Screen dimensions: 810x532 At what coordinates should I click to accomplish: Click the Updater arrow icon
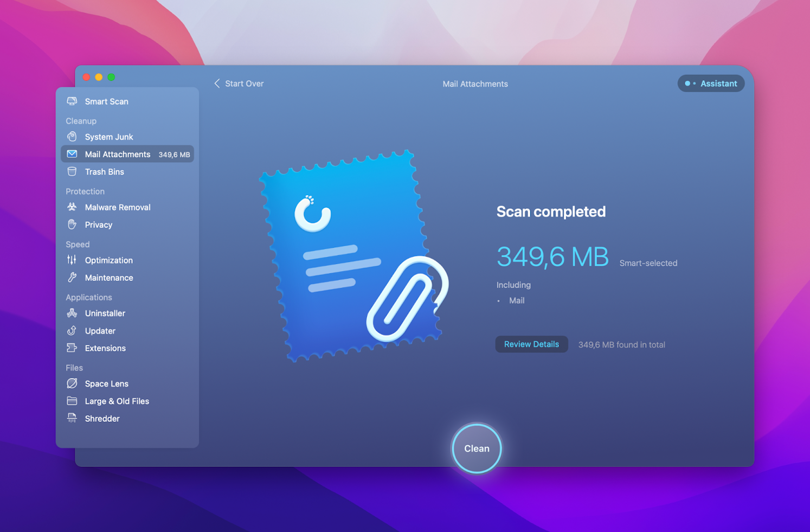click(x=72, y=331)
